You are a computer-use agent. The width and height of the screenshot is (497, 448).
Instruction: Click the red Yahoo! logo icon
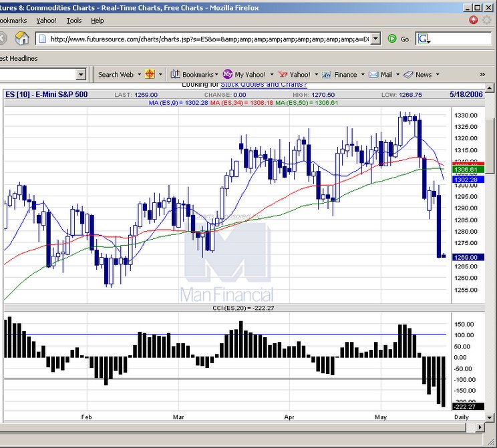click(283, 75)
